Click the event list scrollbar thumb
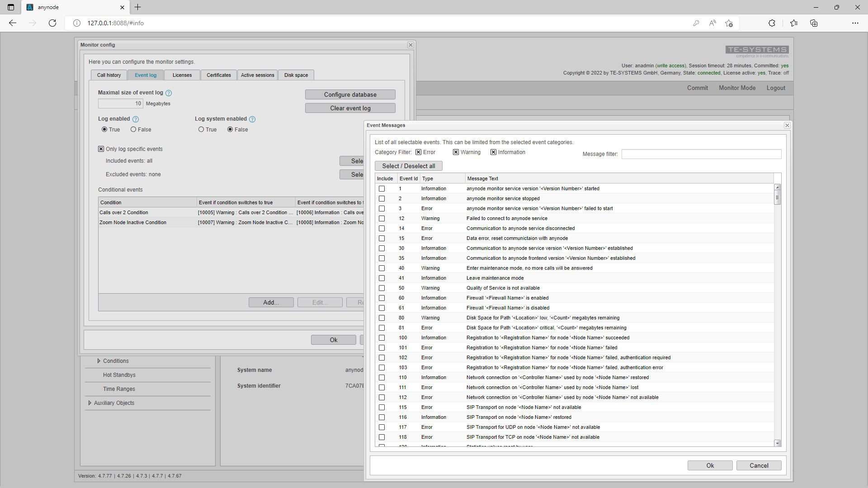868x488 pixels. click(778, 197)
